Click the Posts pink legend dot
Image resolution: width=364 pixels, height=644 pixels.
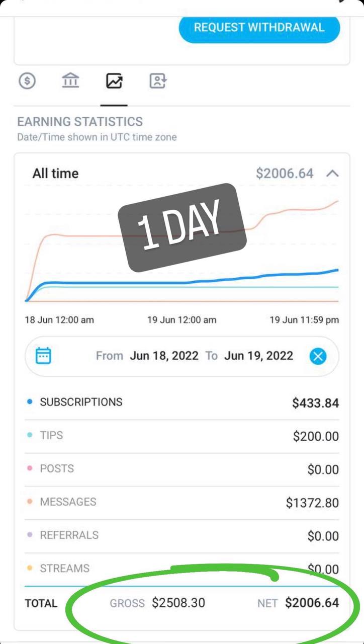[x=30, y=469]
